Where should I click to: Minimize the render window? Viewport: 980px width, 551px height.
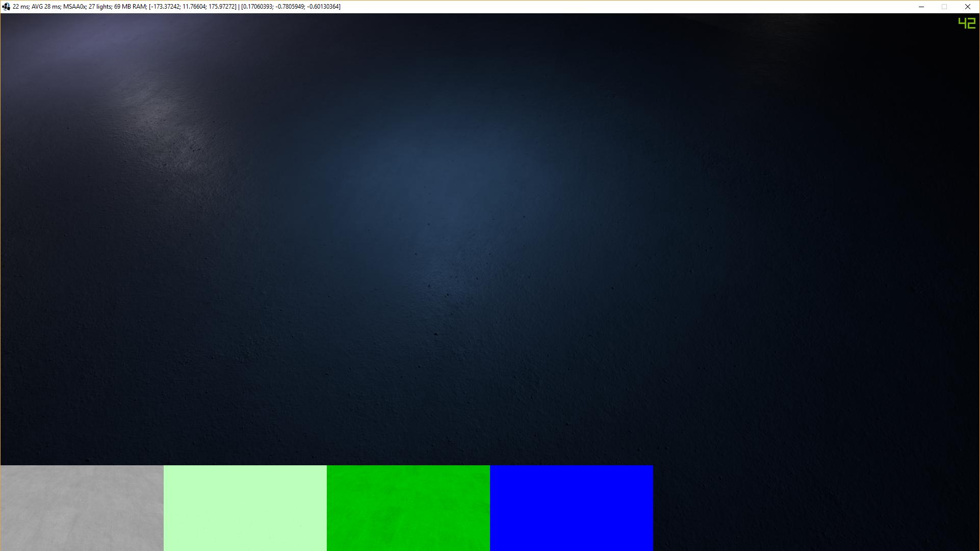(x=921, y=7)
